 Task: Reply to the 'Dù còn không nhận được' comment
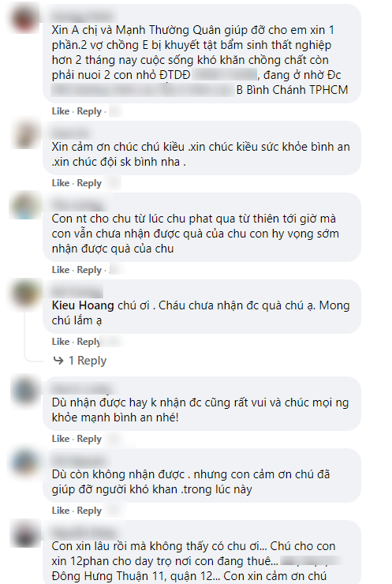89,511
